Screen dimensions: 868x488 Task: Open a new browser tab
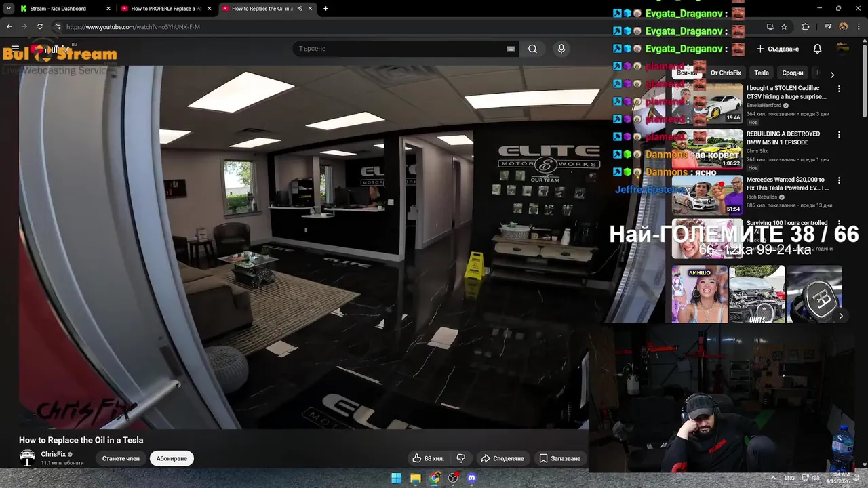[x=326, y=9]
